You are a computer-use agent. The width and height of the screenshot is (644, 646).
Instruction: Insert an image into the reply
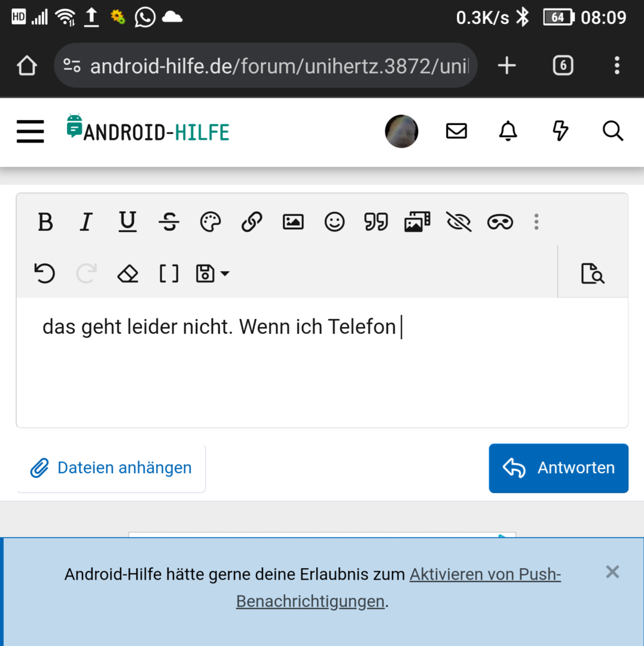pos(293,223)
